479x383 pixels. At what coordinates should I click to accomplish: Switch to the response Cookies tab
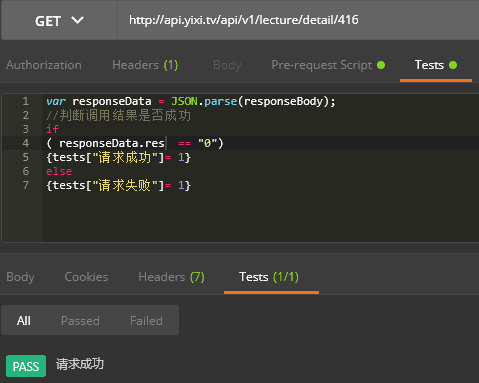(x=86, y=277)
